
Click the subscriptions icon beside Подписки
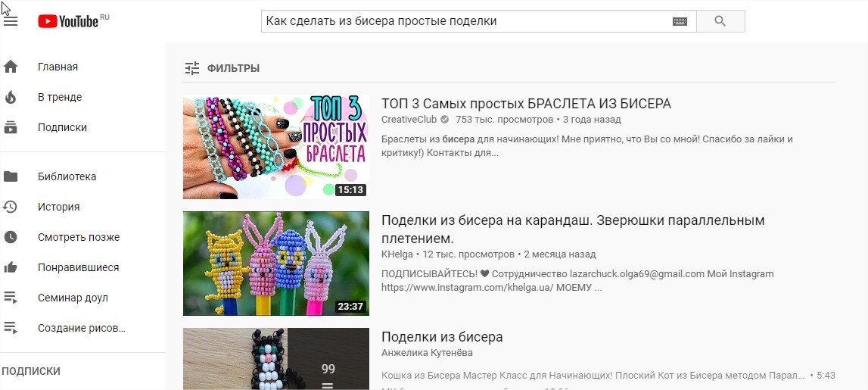[x=11, y=127]
